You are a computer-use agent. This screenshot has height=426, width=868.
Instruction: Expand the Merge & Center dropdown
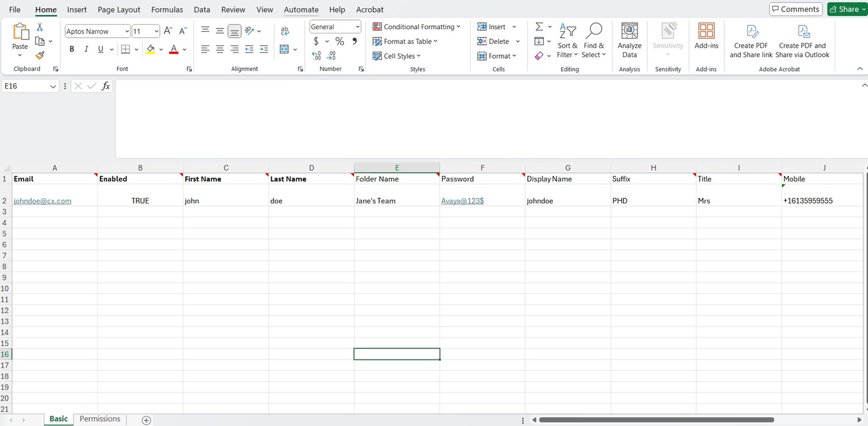pos(295,50)
